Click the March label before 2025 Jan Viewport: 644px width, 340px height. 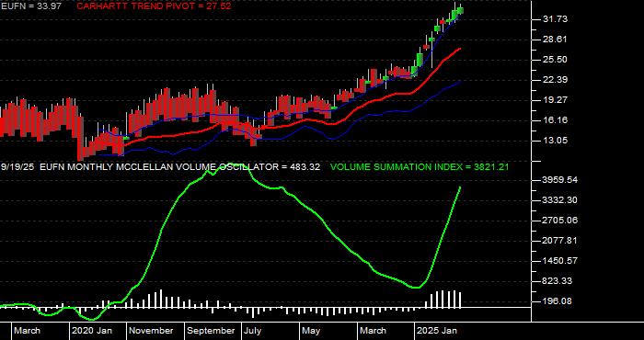click(374, 331)
